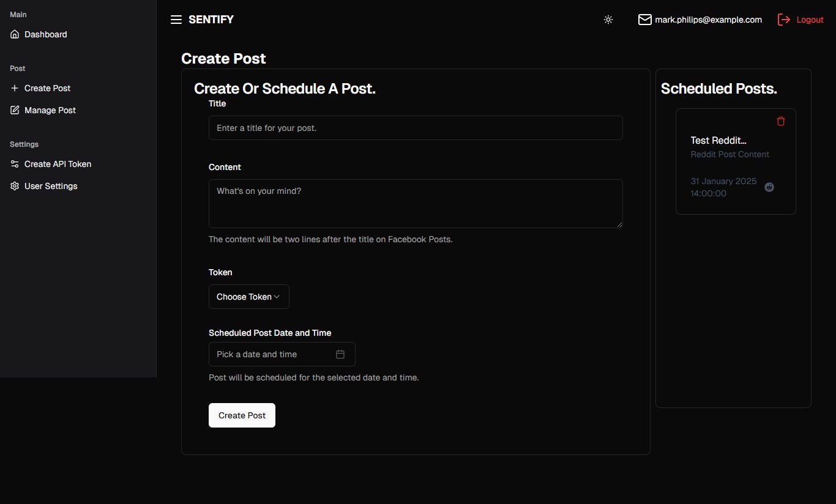Screen dimensions: 836x504
Task: Go to Create API Token page
Action: click(58, 164)
